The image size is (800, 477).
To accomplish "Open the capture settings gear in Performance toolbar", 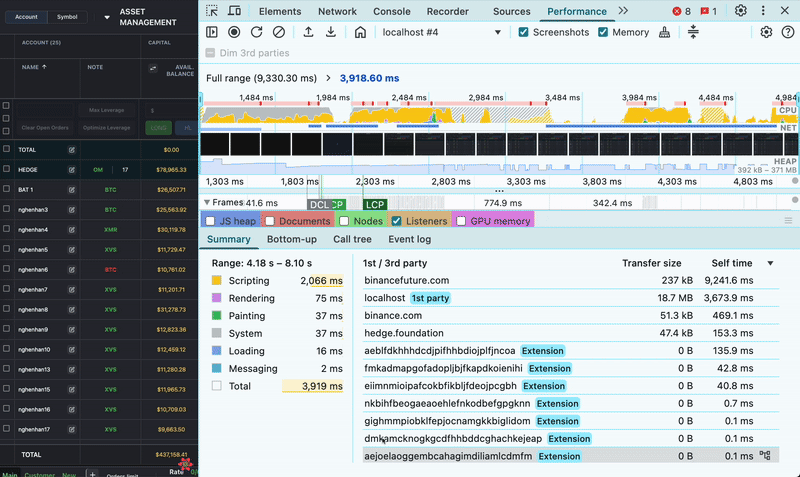I will (766, 32).
